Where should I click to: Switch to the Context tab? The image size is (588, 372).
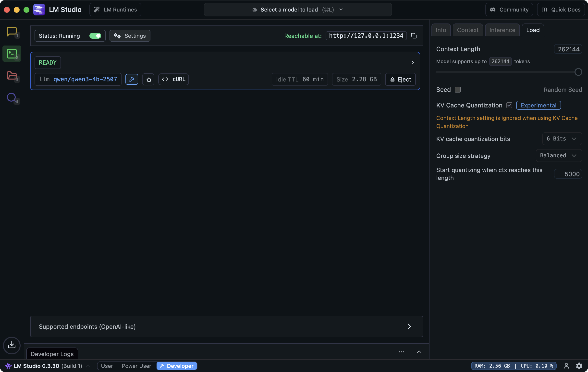click(467, 30)
